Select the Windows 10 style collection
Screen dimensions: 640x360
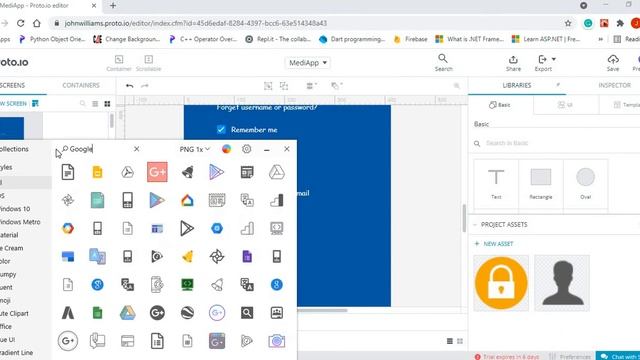pyautogui.click(x=15, y=209)
